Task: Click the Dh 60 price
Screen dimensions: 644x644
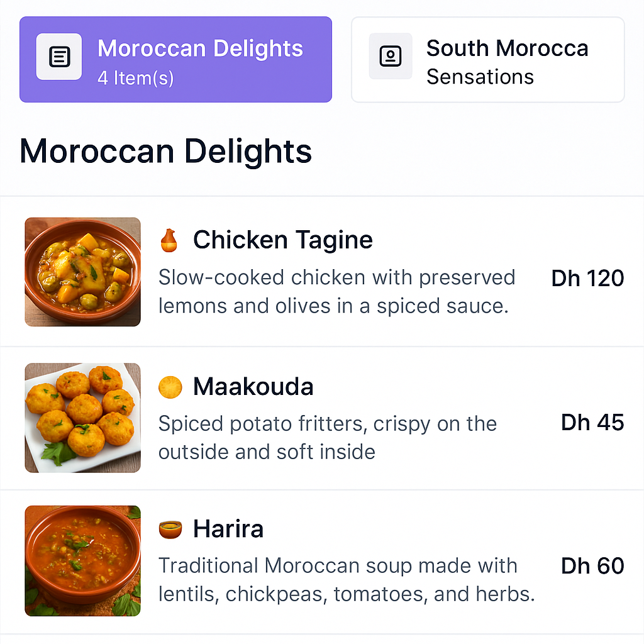Action: point(592,566)
